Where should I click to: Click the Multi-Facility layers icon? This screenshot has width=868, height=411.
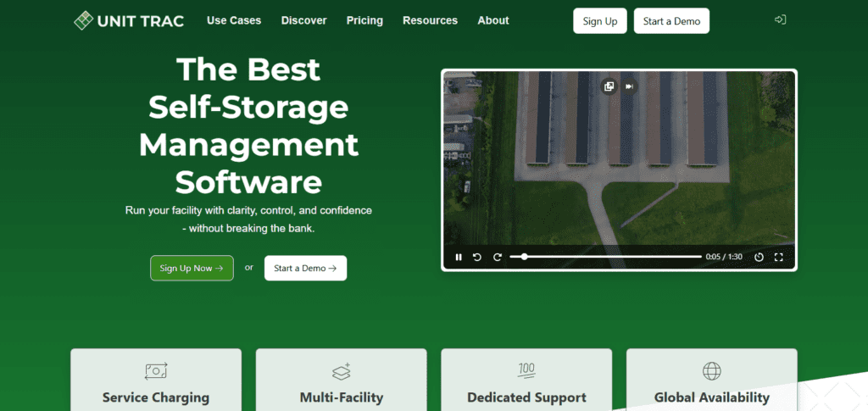[x=341, y=371]
